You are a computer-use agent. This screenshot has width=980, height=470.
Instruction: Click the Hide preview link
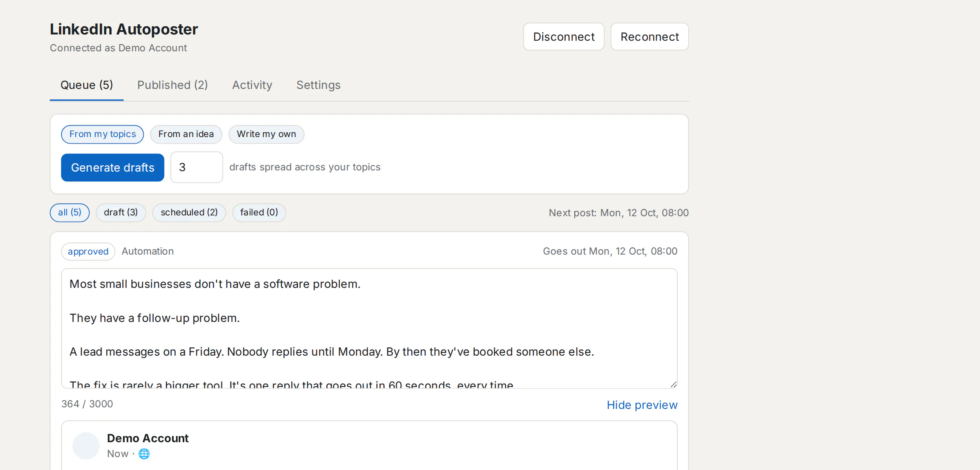click(642, 405)
